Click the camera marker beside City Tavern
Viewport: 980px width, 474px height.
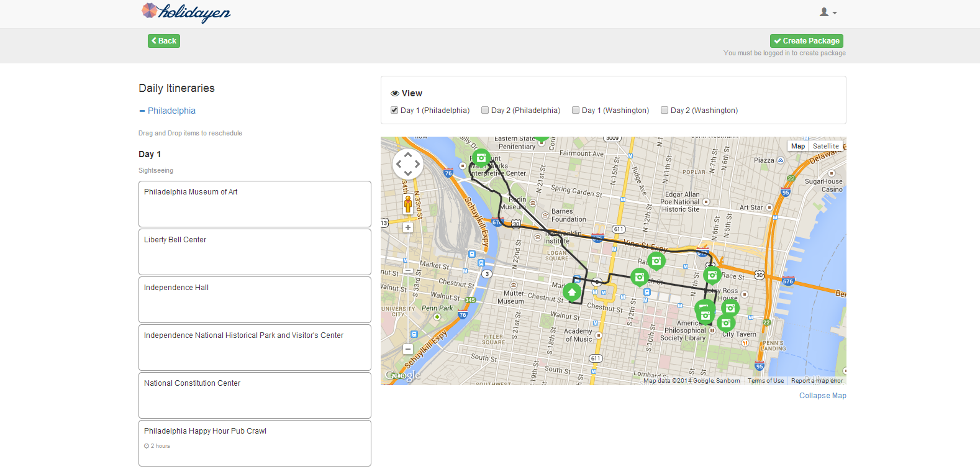click(725, 323)
